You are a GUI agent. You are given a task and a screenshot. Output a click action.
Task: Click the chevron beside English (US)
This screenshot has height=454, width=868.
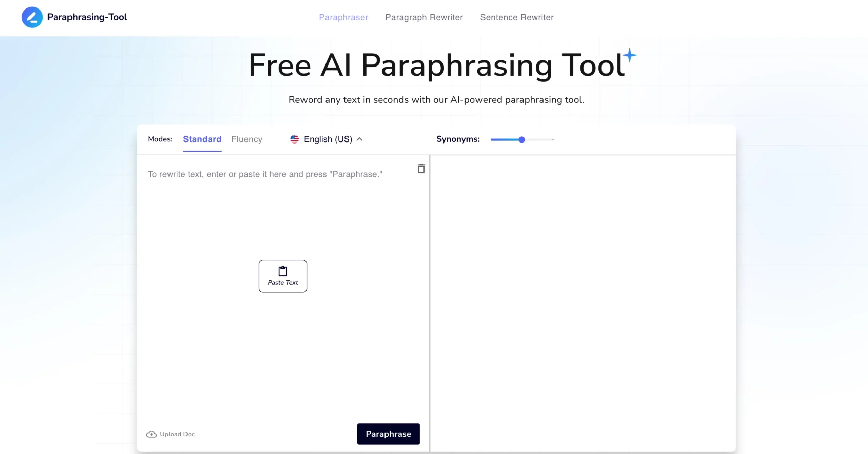(359, 139)
